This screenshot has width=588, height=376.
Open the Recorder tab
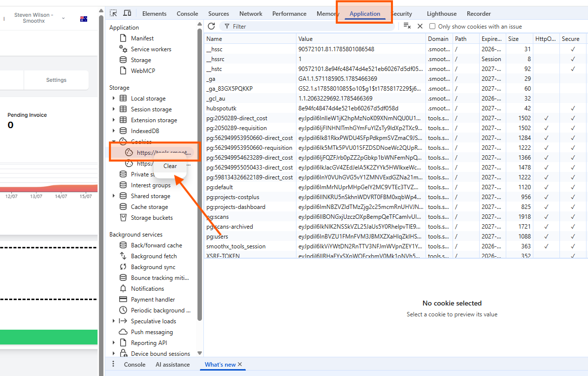pyautogui.click(x=479, y=13)
